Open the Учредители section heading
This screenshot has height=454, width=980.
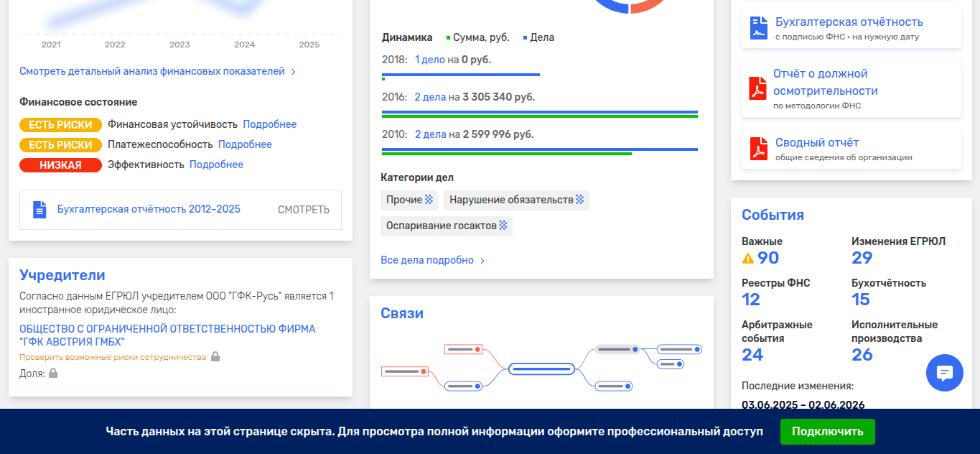point(62,275)
